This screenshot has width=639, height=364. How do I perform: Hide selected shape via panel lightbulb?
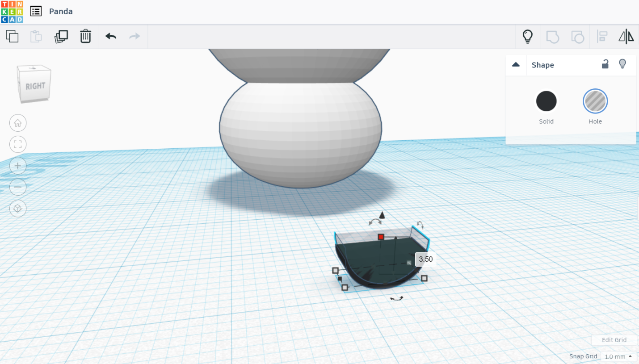[x=622, y=64]
